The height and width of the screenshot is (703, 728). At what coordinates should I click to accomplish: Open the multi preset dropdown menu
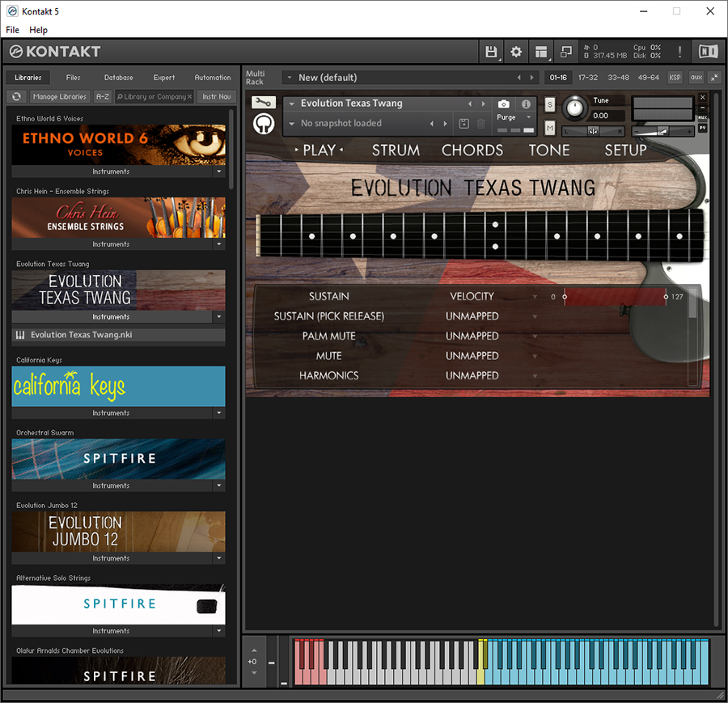[x=290, y=78]
